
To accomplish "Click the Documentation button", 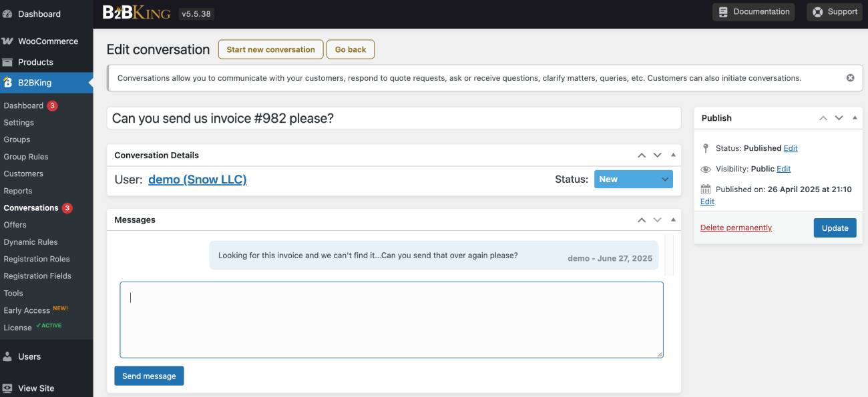I will [754, 11].
